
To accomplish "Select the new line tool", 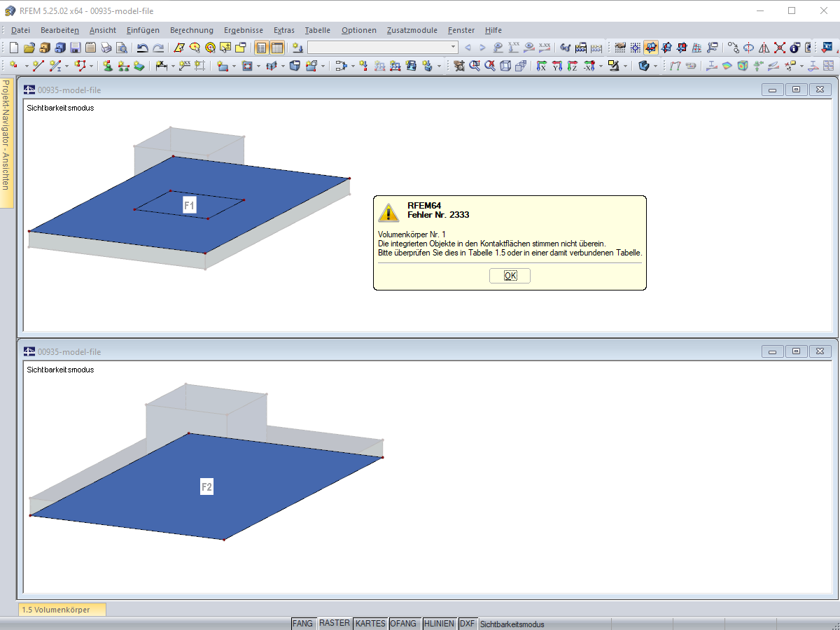I will pyautogui.click(x=38, y=66).
